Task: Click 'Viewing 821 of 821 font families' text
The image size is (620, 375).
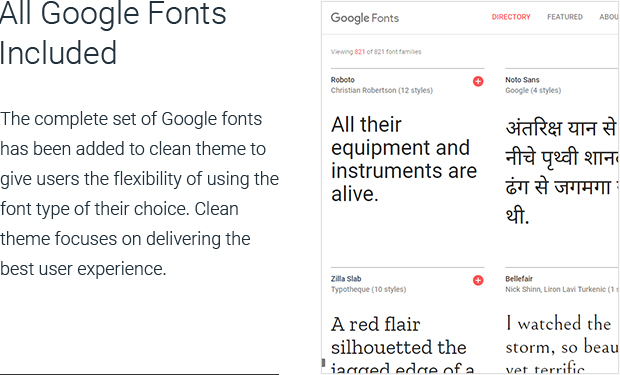Action: click(376, 51)
